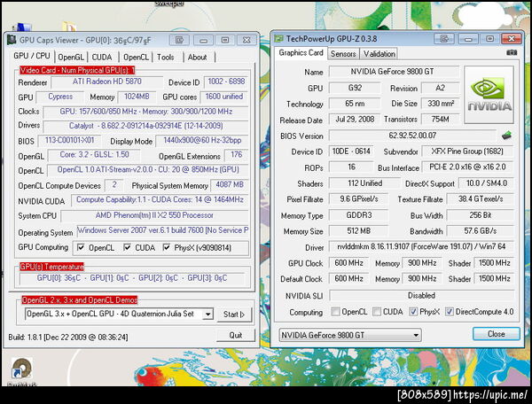Enable the OpenCL checkbox in GPU-Z Computing
The image size is (532, 404).
click(335, 312)
